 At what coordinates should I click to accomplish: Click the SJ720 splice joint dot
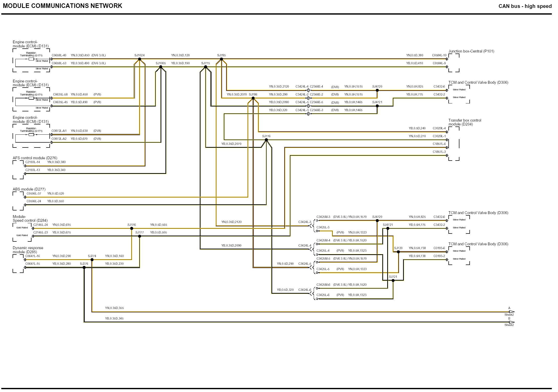click(398, 252)
